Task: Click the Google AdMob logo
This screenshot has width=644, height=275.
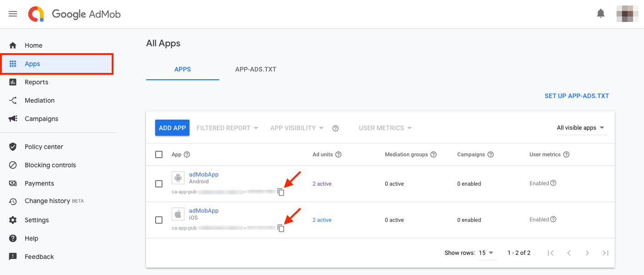Action: click(75, 14)
